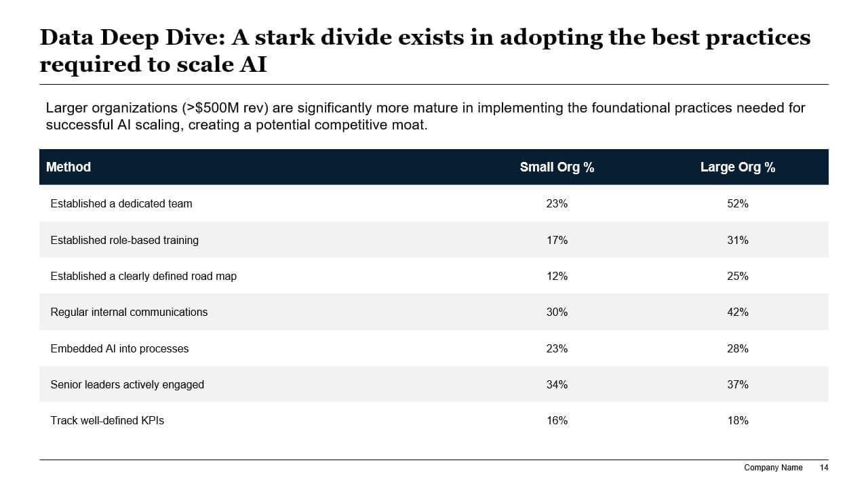
Task: Select the Company Name footer text
Action: (x=773, y=468)
